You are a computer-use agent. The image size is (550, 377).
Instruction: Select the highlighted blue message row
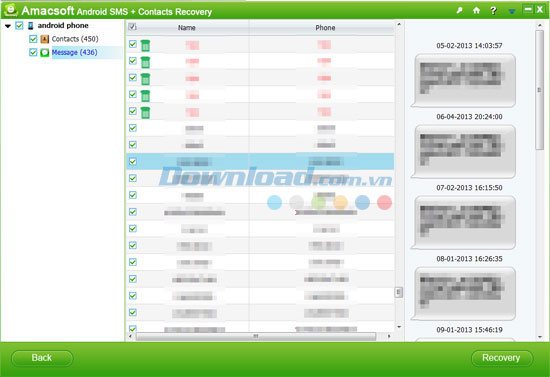tap(260, 161)
